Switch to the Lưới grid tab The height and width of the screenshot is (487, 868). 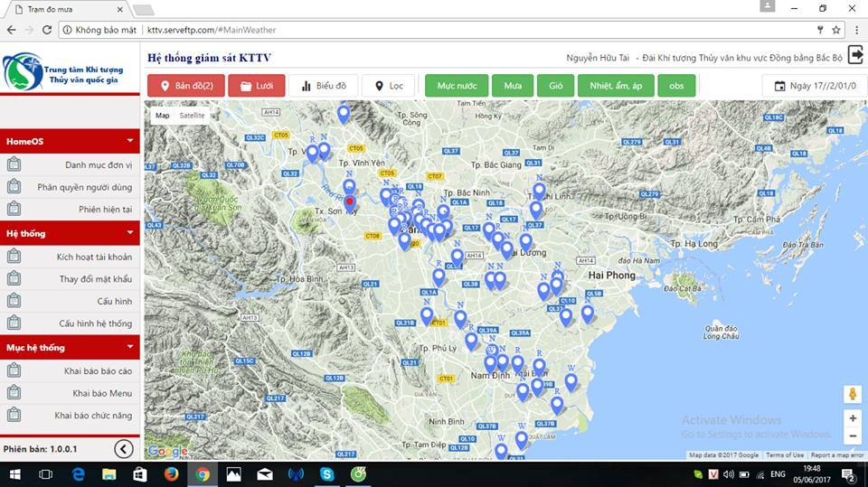point(256,86)
